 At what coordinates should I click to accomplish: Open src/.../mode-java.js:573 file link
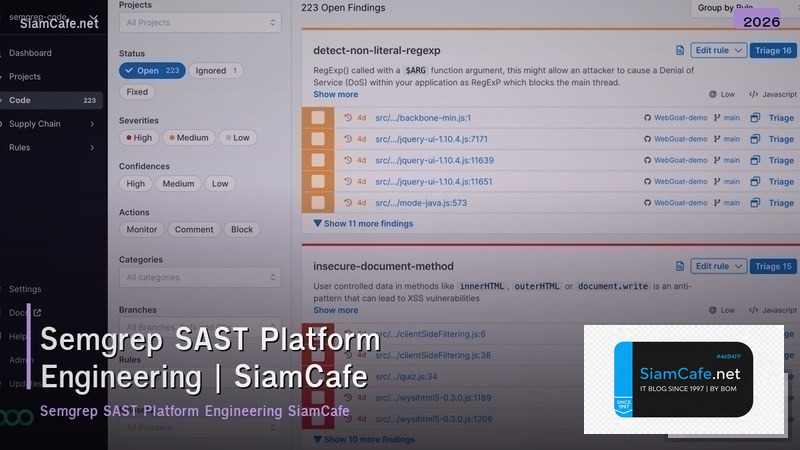(421, 203)
